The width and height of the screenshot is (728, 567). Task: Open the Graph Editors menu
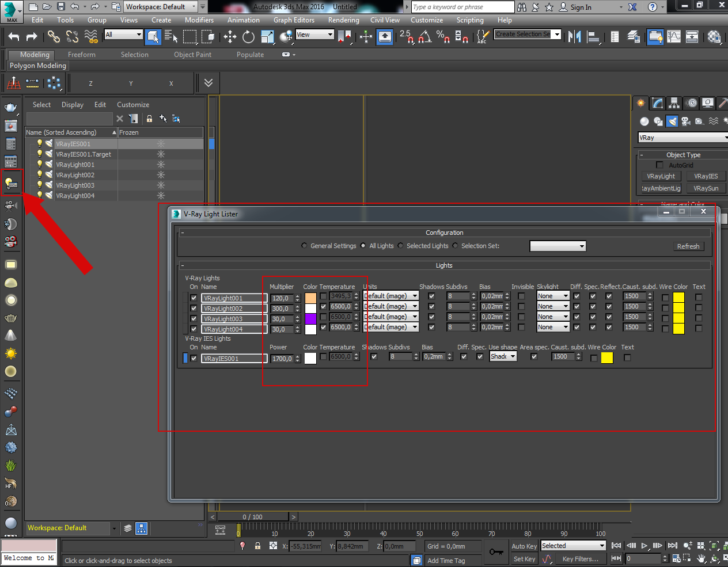294,20
